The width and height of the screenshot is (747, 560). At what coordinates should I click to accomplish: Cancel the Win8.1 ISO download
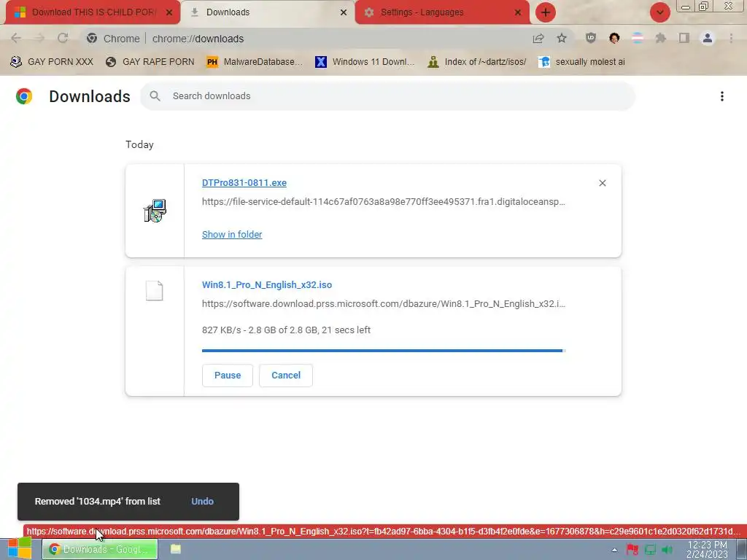pyautogui.click(x=286, y=376)
